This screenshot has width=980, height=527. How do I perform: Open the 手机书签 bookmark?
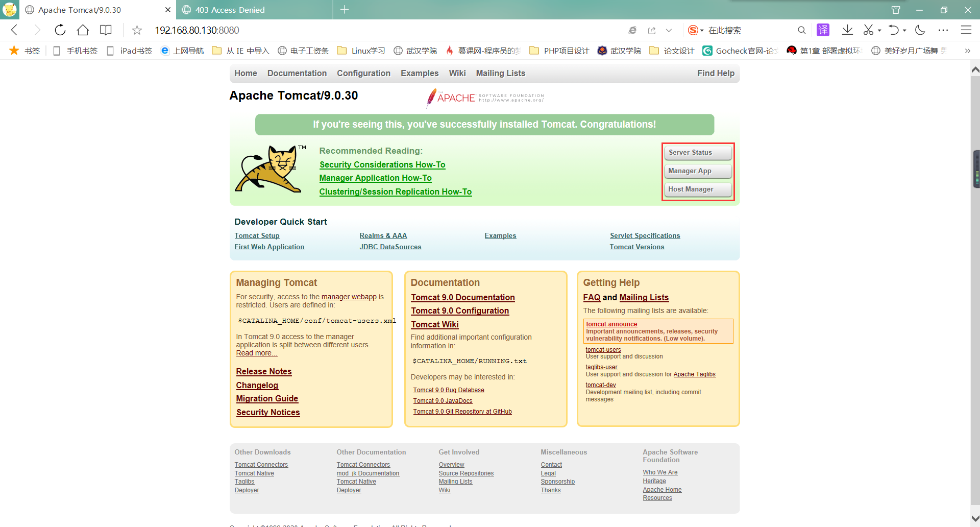pos(75,51)
